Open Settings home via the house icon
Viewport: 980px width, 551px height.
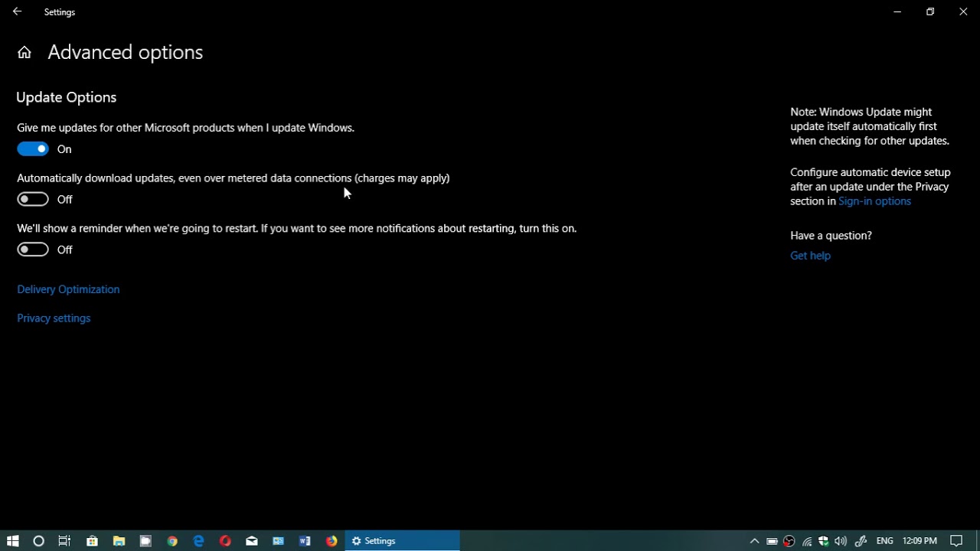pyautogui.click(x=24, y=52)
